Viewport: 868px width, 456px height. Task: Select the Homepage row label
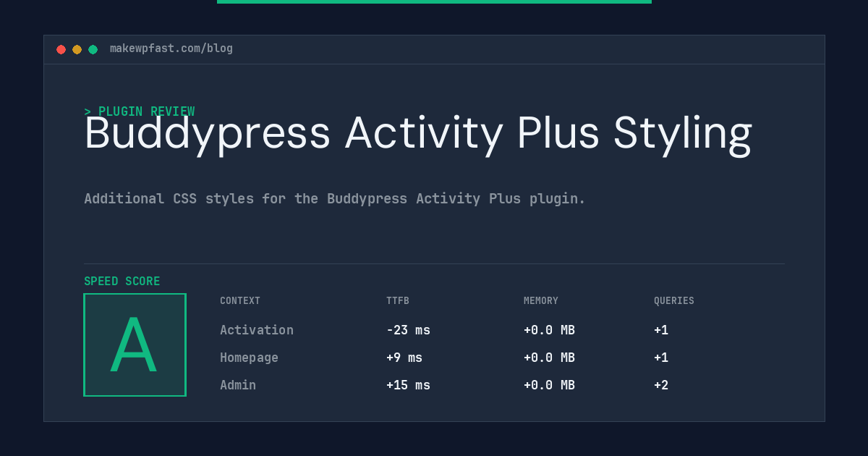pyautogui.click(x=249, y=358)
